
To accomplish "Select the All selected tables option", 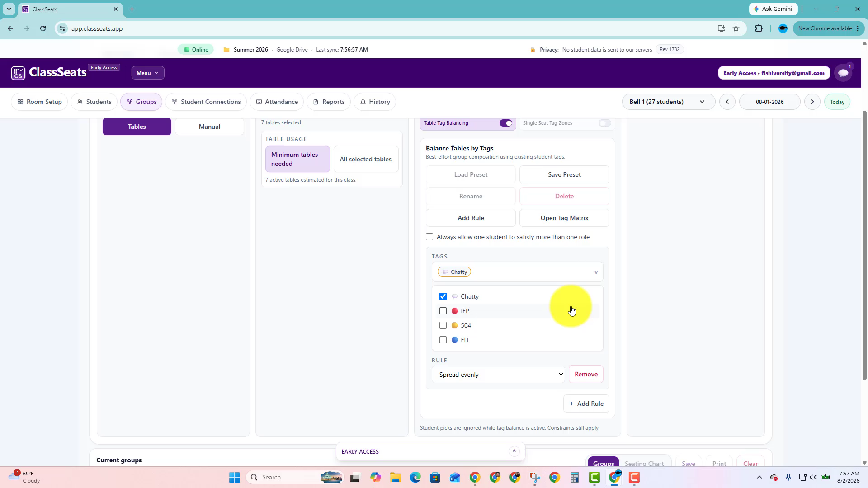I will 366,159.
